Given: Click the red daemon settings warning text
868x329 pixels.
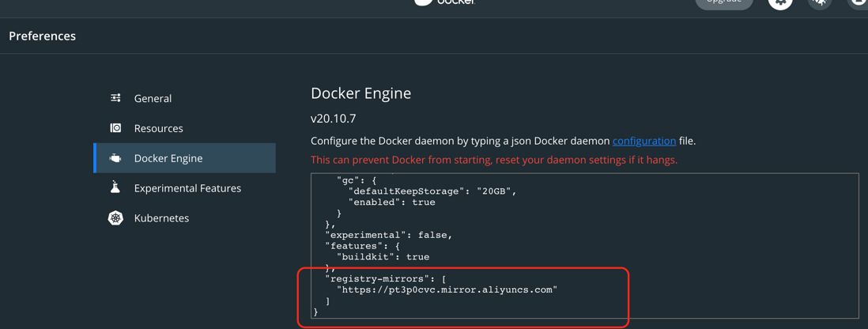Looking at the screenshot, I should (x=494, y=160).
